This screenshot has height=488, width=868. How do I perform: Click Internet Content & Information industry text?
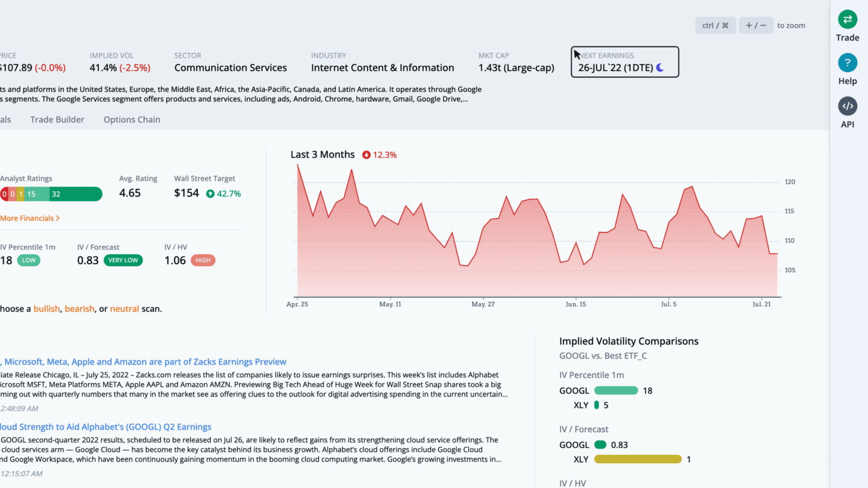click(x=383, y=68)
